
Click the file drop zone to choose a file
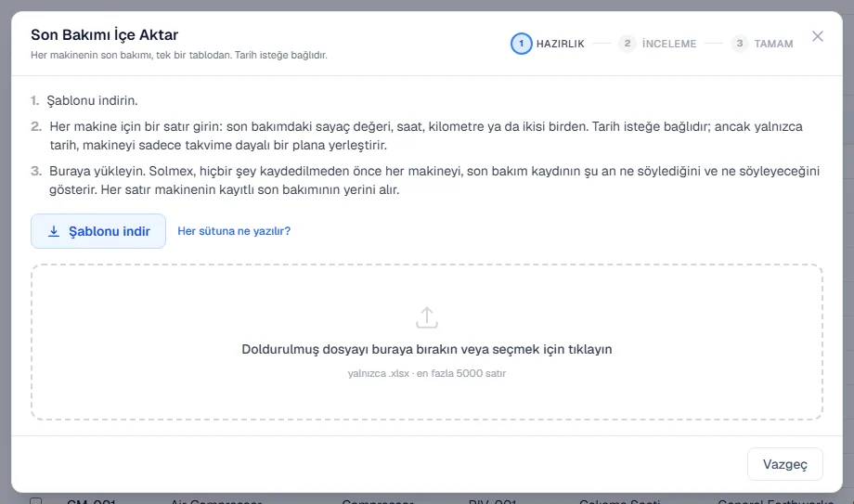pos(426,342)
